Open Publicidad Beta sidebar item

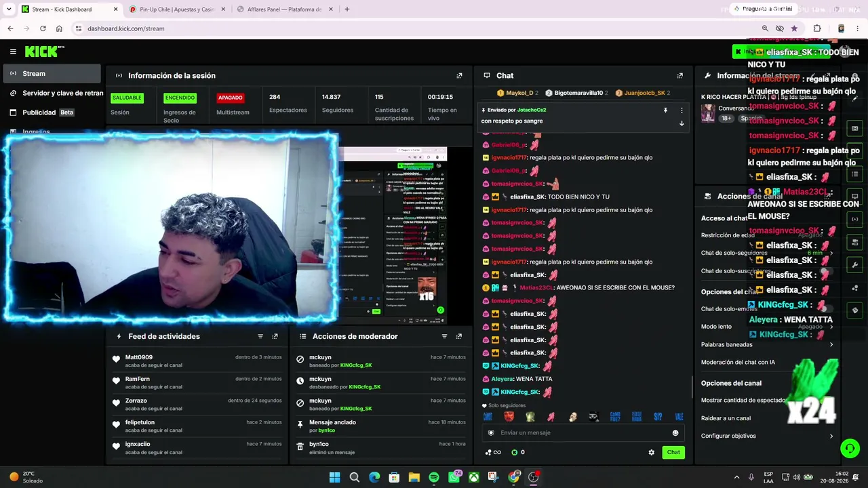pyautogui.click(x=53, y=113)
